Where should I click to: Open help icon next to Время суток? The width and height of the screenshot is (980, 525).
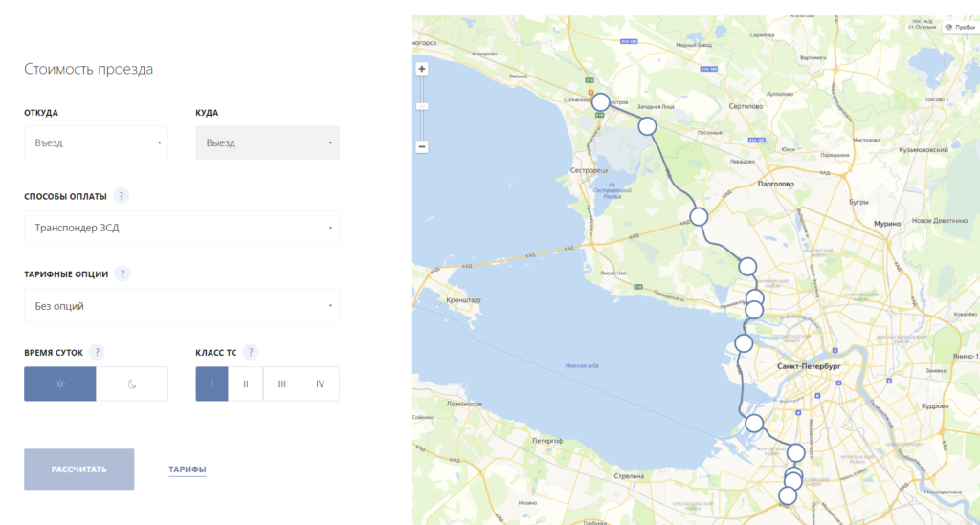[99, 352]
